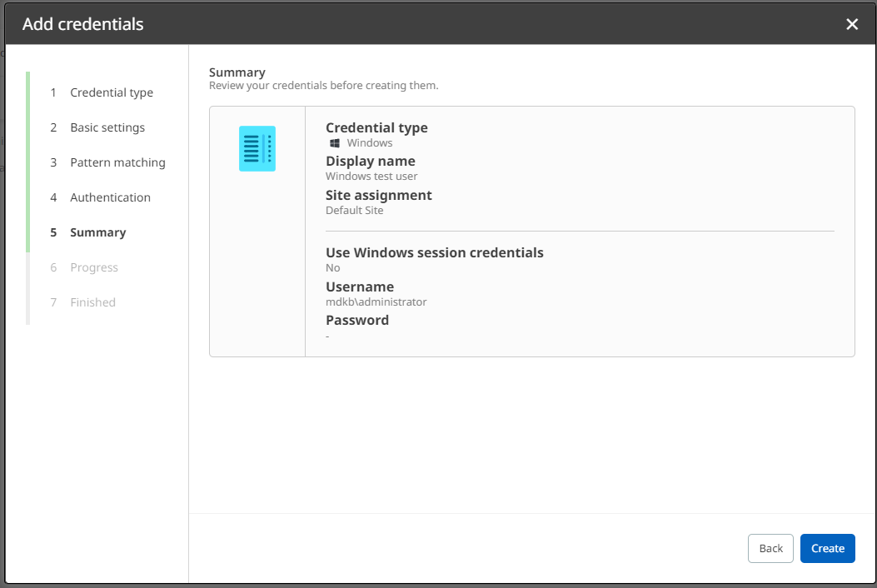Jump to Pattern matching step
This screenshot has width=877, height=588.
click(x=117, y=162)
